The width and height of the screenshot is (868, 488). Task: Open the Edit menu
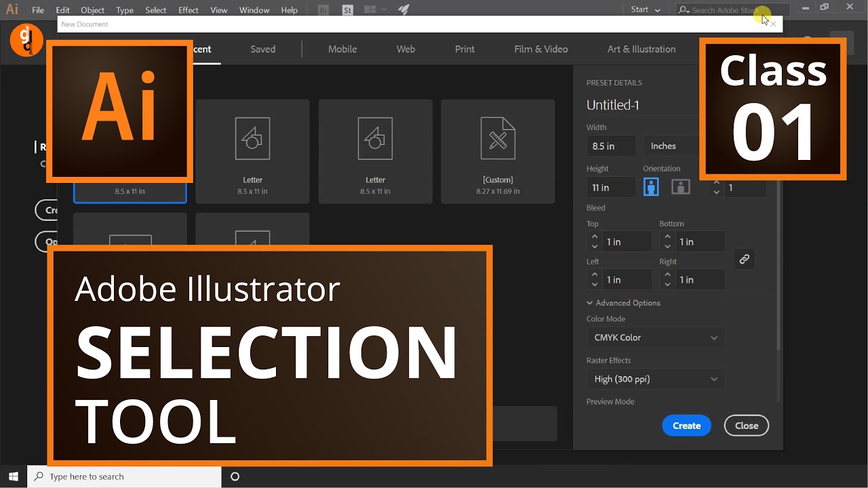[62, 10]
